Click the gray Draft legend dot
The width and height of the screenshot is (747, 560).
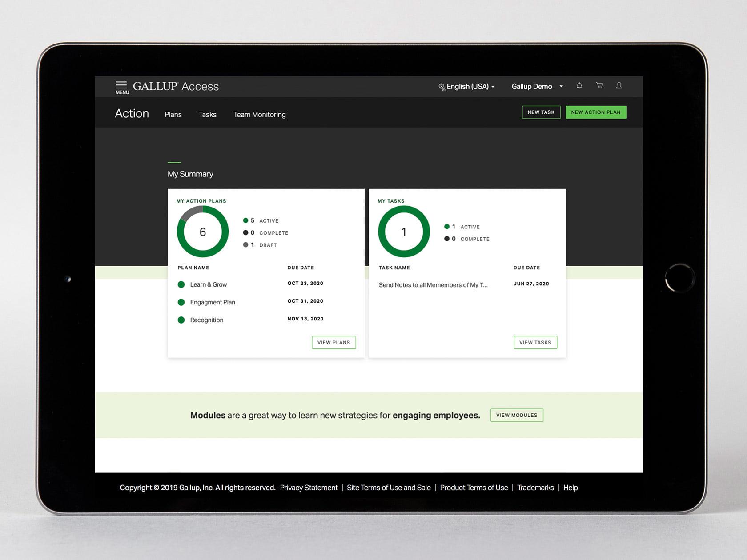(245, 245)
